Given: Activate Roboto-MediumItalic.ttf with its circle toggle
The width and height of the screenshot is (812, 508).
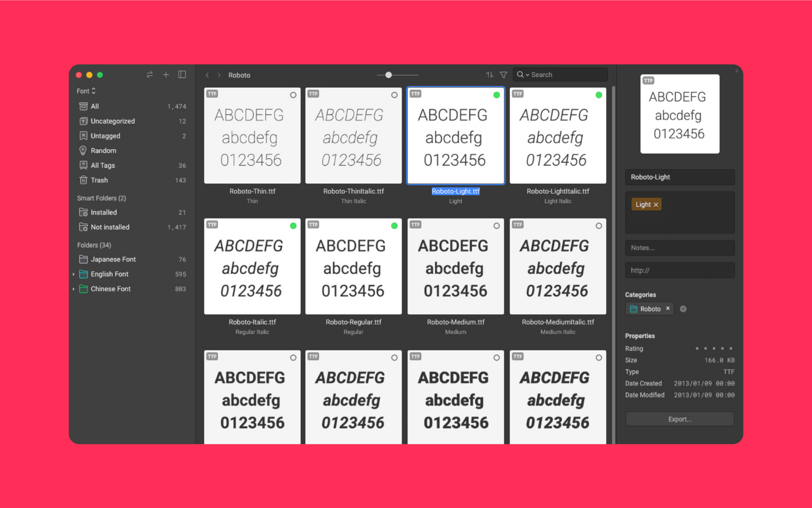Looking at the screenshot, I should tap(599, 226).
